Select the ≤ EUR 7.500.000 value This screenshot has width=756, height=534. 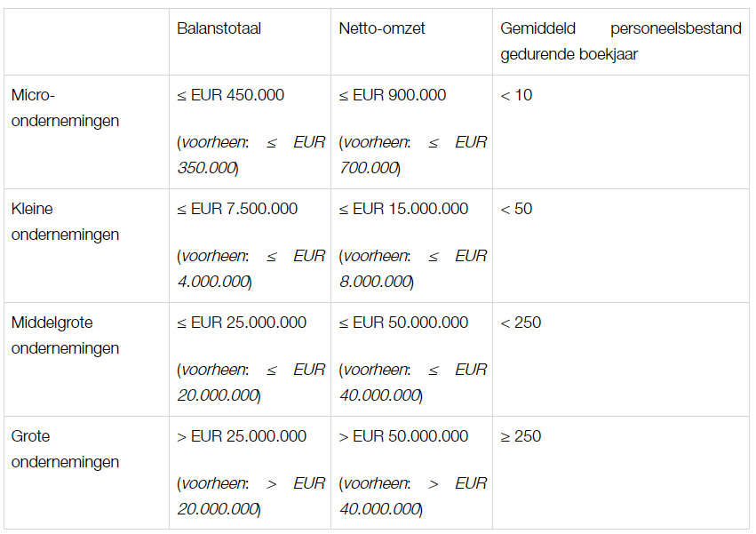coord(237,209)
